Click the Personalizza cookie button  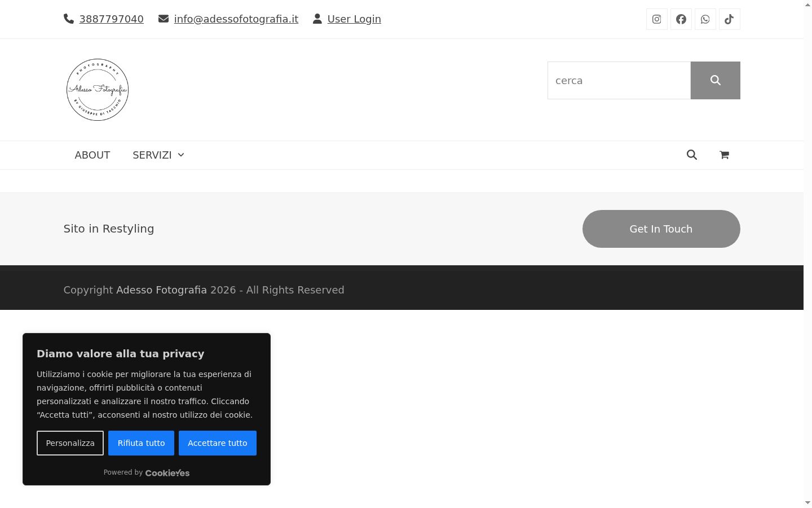tap(70, 443)
